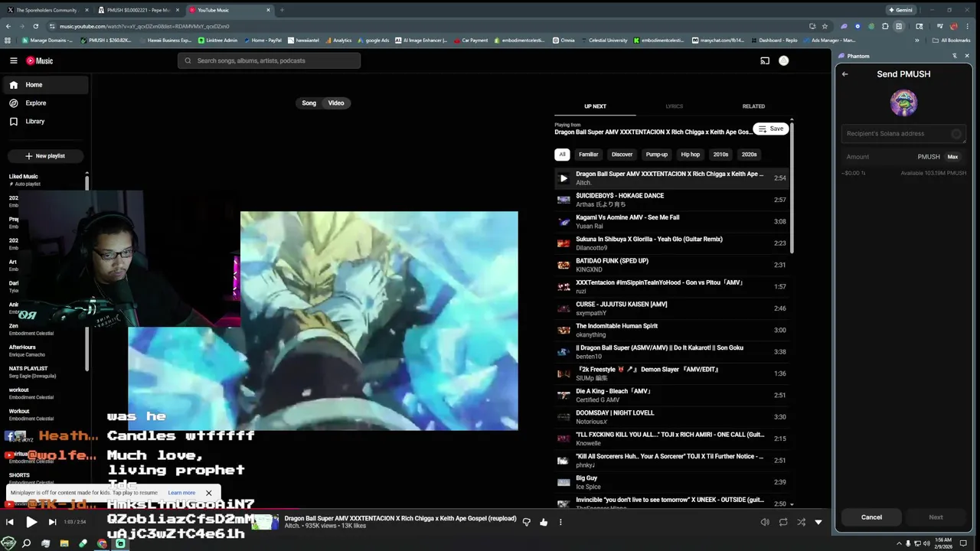Play the $UICIDEBOY$ - HOKAGE DANCE track
This screenshot has height=551, width=980.
coord(671,200)
